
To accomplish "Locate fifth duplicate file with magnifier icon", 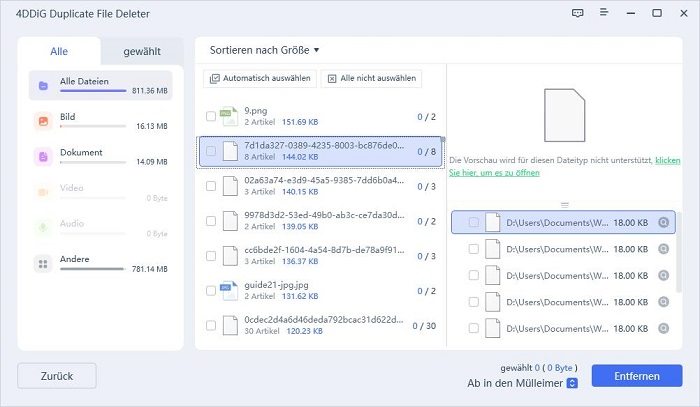I will pyautogui.click(x=664, y=328).
